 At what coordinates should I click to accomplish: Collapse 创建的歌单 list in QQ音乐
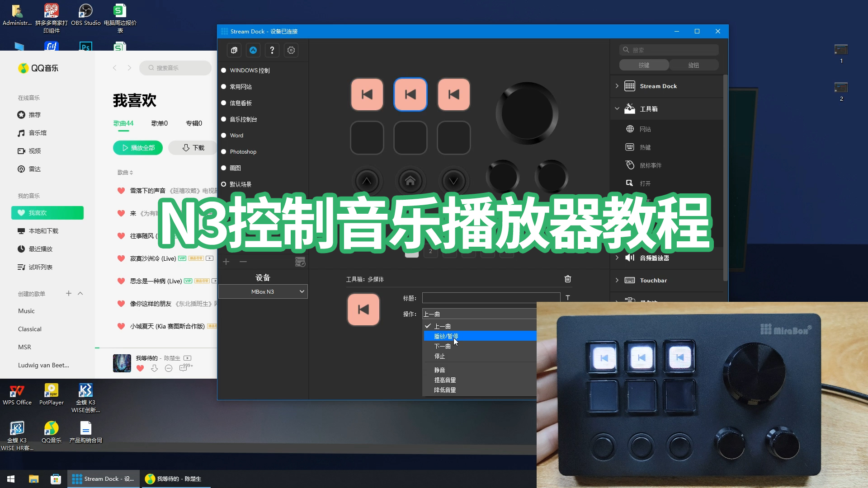pyautogui.click(x=80, y=293)
